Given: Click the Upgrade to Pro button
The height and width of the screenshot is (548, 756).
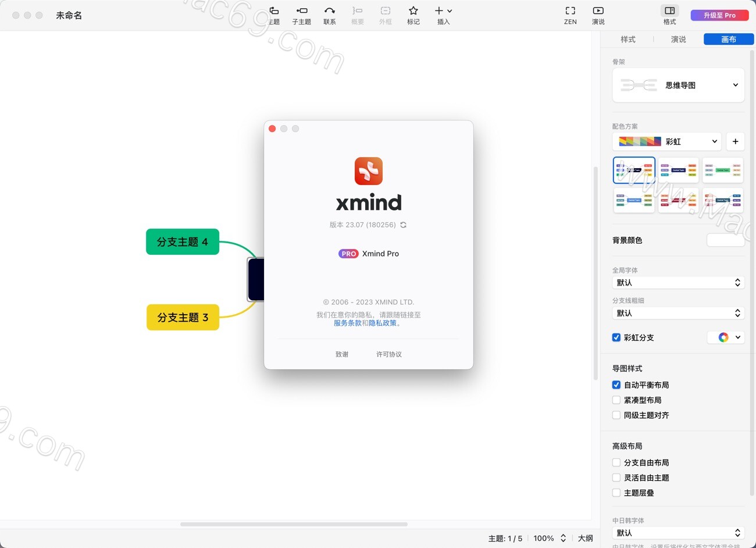Looking at the screenshot, I should pos(719,15).
